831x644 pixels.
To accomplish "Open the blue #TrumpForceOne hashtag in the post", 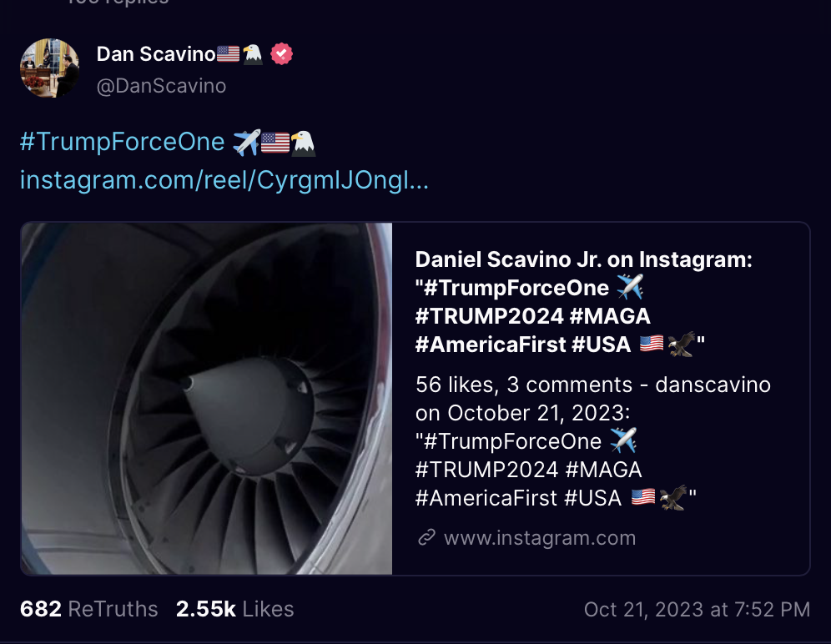I will coord(122,143).
